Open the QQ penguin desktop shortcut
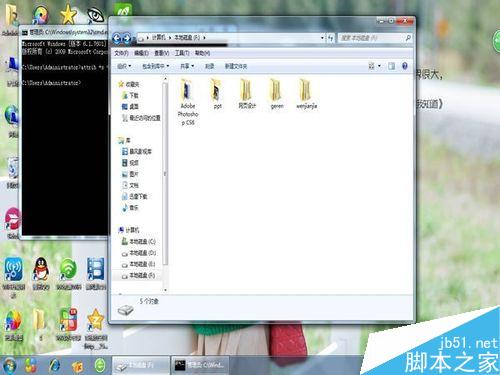This screenshot has height=375, width=500. pyautogui.click(x=41, y=274)
